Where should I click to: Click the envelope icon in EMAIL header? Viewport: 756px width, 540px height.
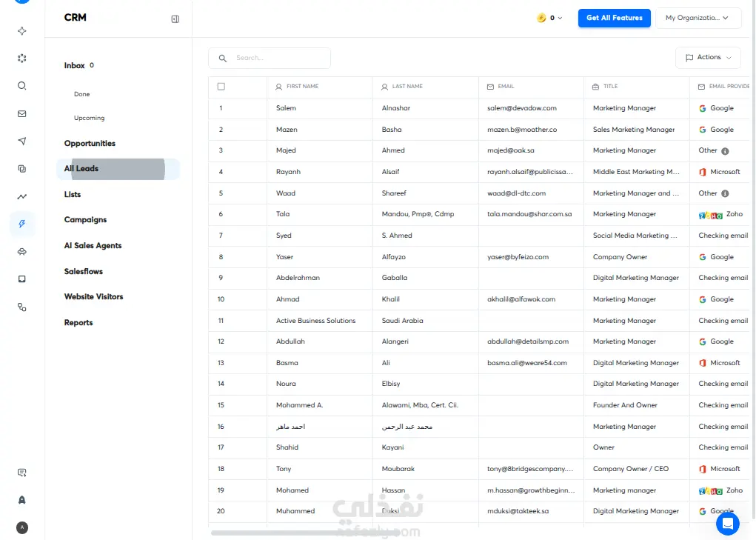pyautogui.click(x=490, y=87)
